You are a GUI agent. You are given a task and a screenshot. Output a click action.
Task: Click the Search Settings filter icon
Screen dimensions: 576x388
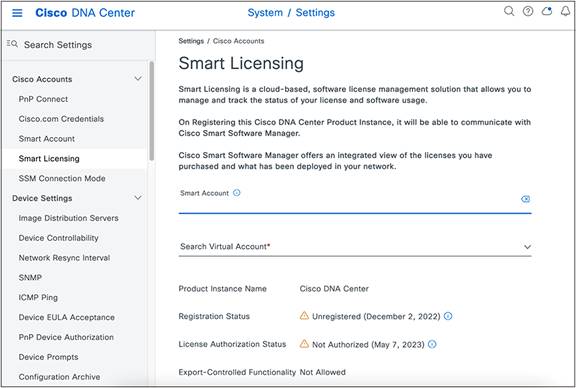(x=12, y=44)
